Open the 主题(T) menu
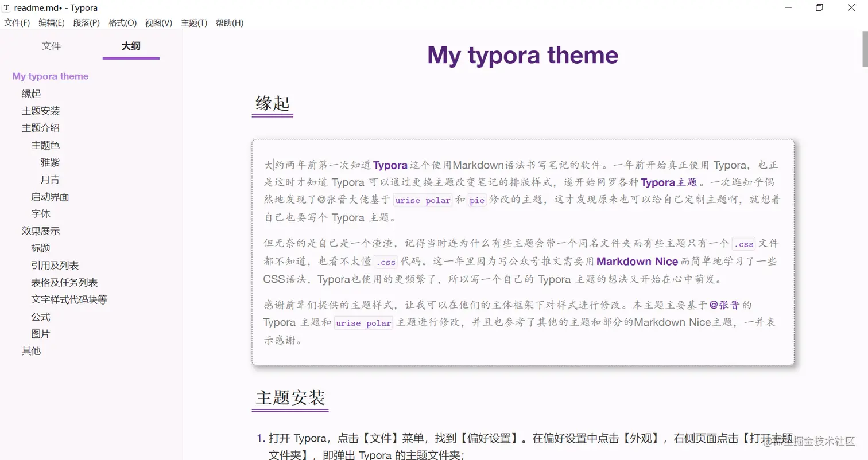 click(x=194, y=23)
